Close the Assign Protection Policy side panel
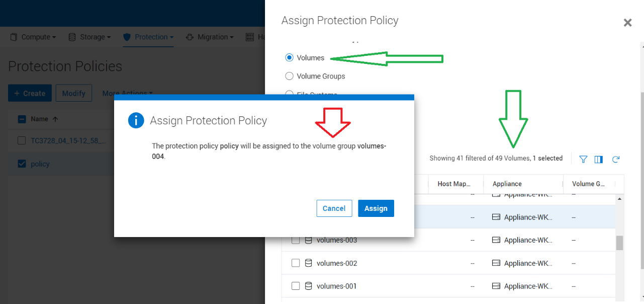The image size is (644, 304). point(627,23)
